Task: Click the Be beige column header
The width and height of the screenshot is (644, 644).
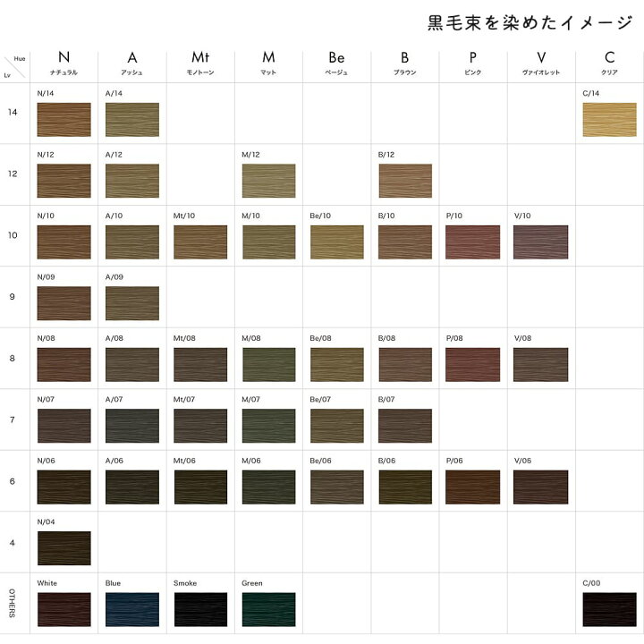Action: (336, 63)
